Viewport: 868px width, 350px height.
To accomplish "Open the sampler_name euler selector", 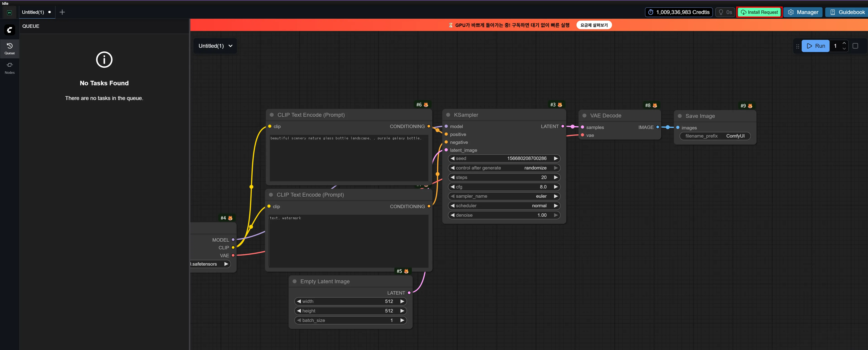I will (504, 196).
